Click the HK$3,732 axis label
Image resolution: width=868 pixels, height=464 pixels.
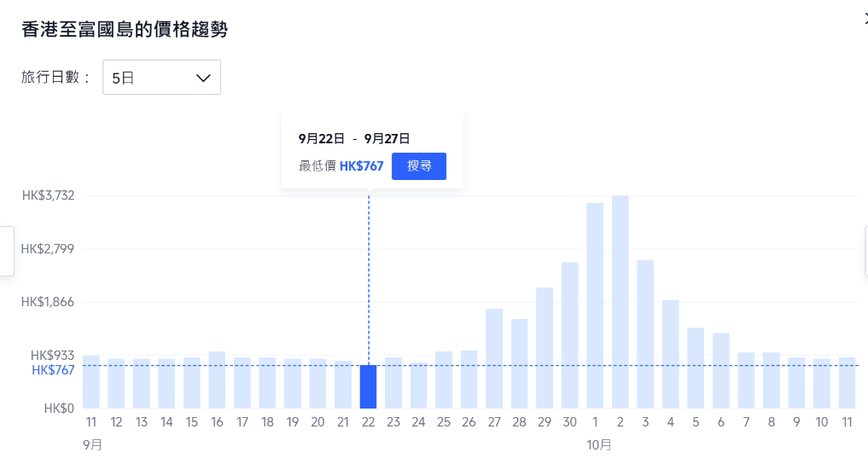coord(48,195)
